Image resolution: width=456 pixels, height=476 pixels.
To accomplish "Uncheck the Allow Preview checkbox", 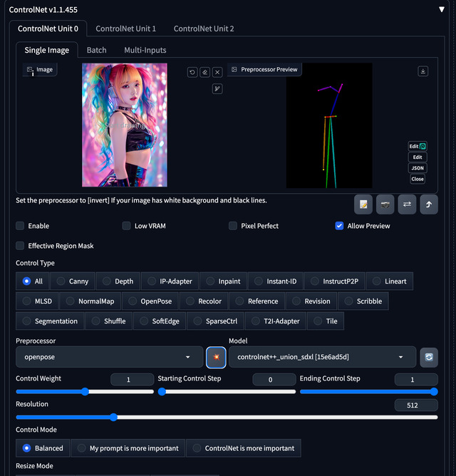I will coord(339,226).
